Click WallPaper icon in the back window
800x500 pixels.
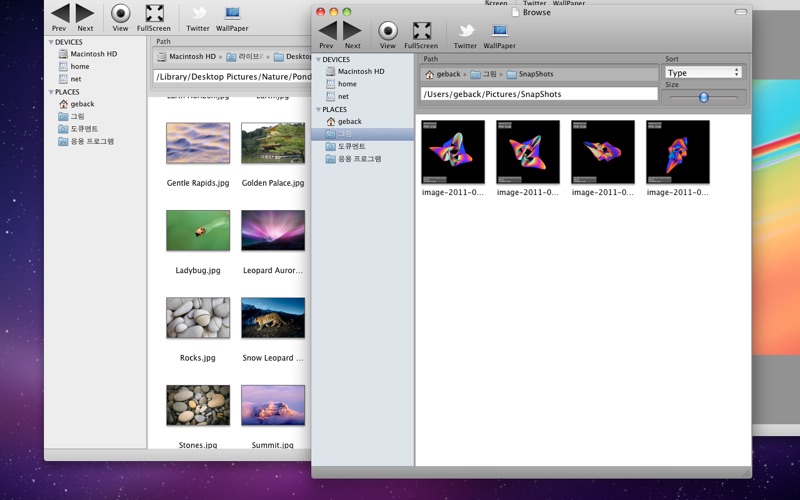tap(232, 13)
